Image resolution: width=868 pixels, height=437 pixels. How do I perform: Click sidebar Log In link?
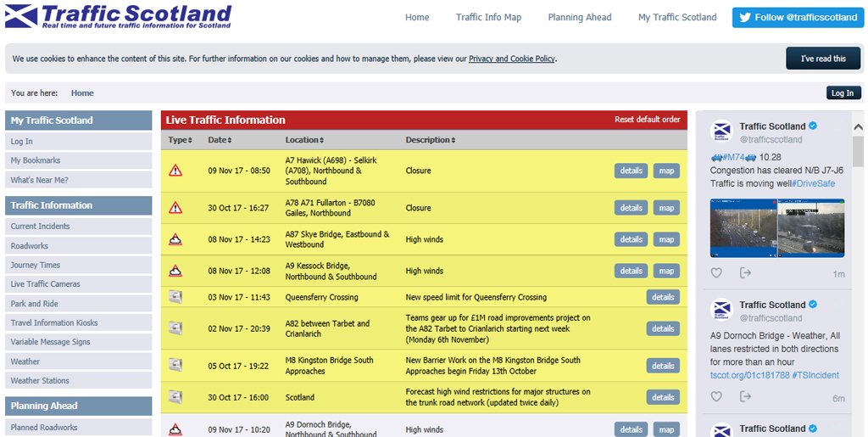tap(79, 141)
